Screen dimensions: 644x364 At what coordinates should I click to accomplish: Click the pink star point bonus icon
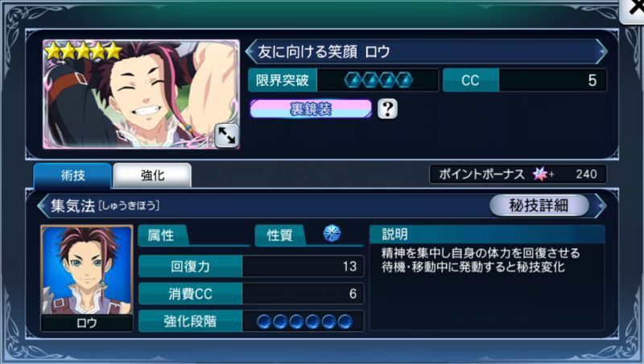coord(540,174)
